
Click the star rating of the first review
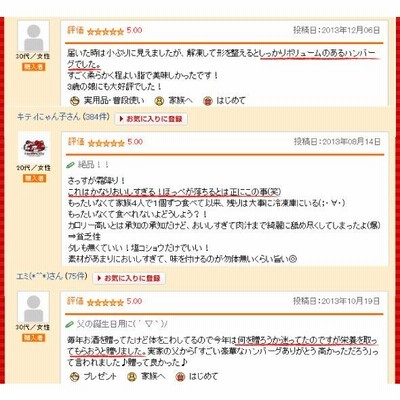(x=105, y=32)
